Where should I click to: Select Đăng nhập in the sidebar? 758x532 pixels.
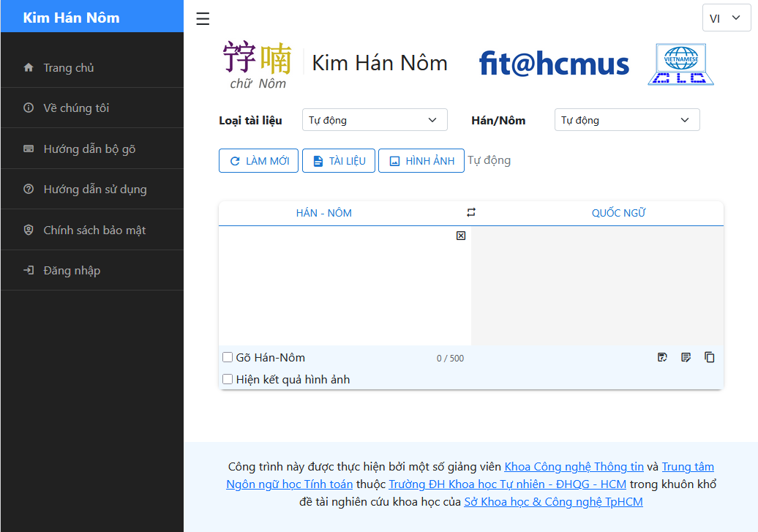coord(72,271)
